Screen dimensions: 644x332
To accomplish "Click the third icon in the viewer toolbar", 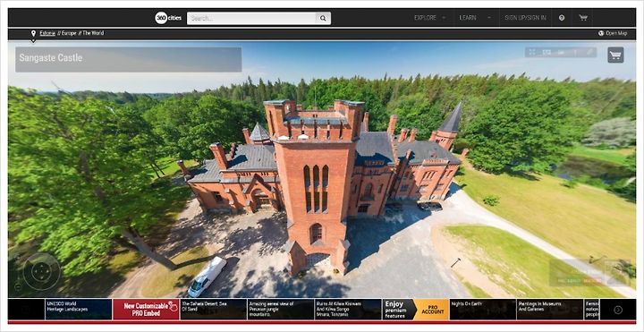I will point(561,52).
